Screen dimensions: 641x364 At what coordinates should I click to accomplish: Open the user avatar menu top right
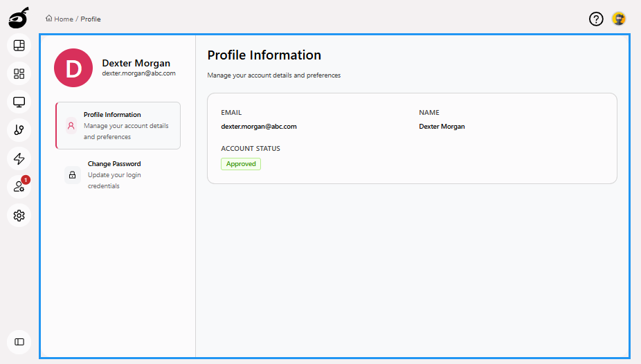point(619,19)
